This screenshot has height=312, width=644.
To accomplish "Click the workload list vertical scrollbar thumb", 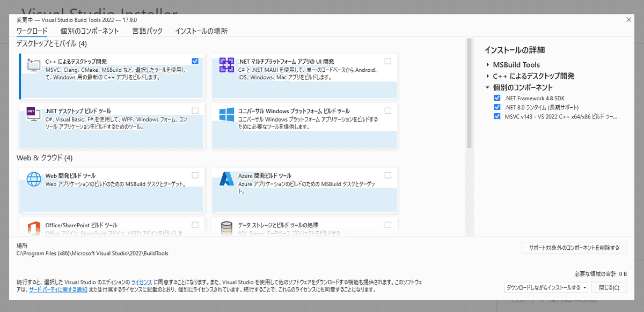I will coord(469,92).
